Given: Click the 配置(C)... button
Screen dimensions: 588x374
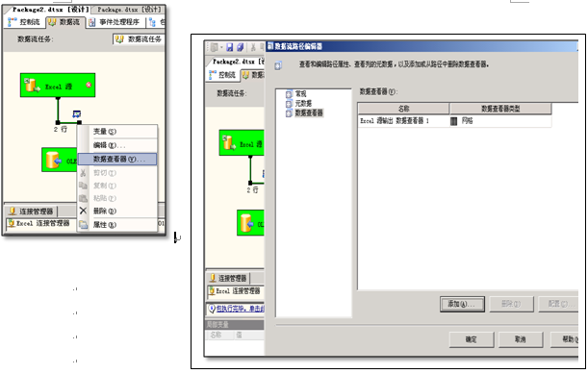Looking at the screenshot, I should (559, 304).
